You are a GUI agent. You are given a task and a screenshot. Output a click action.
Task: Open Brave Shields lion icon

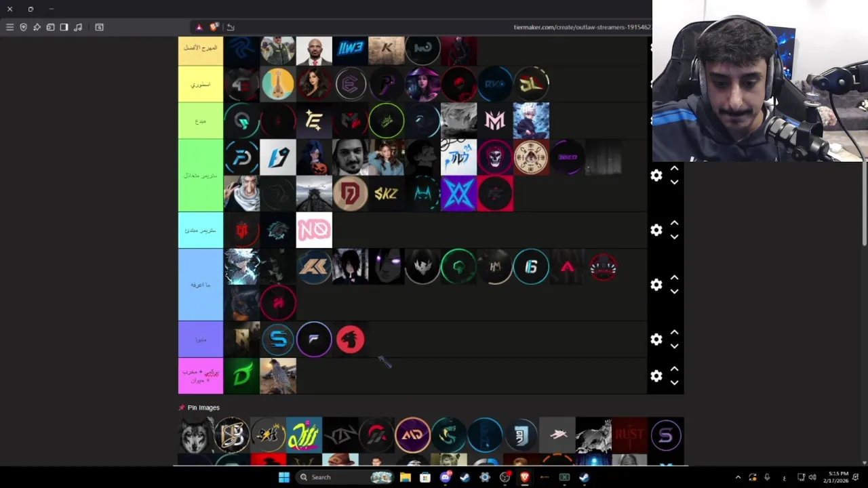[x=214, y=27]
